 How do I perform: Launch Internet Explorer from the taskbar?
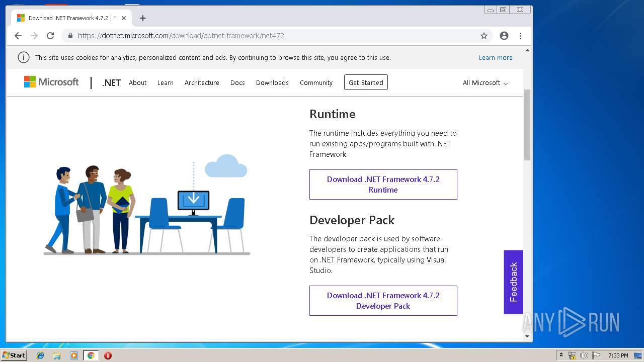[40, 355]
